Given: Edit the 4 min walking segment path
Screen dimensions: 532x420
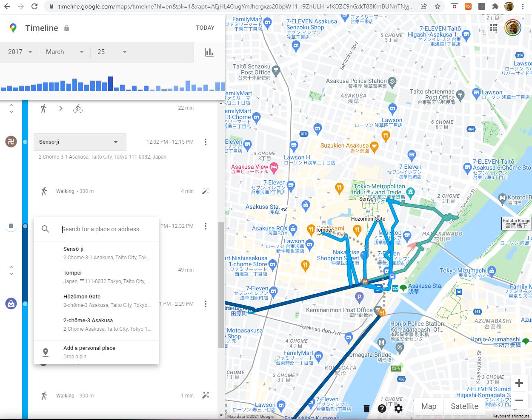Looking at the screenshot, I should click(x=206, y=191).
